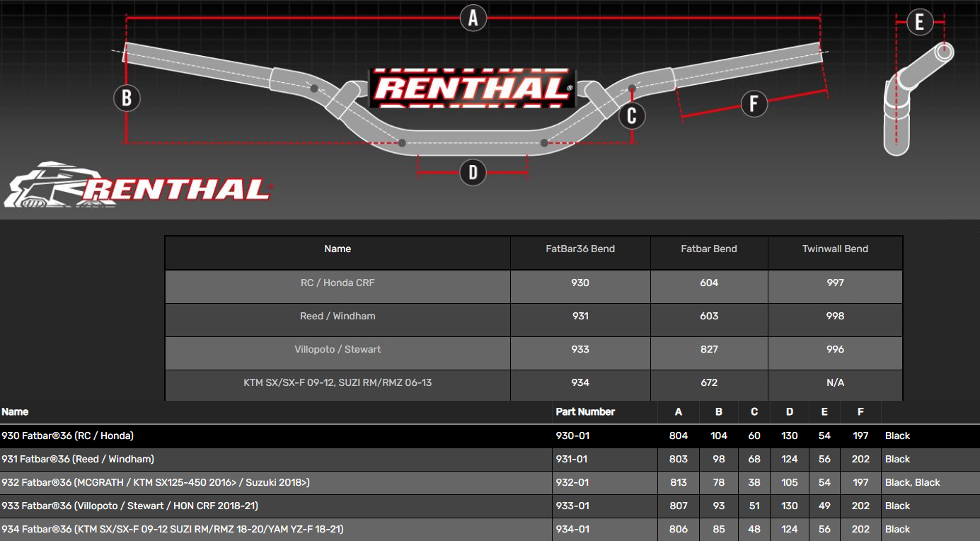This screenshot has height=541, width=980.
Task: Click the F column header in dimensions table
Action: [860, 411]
